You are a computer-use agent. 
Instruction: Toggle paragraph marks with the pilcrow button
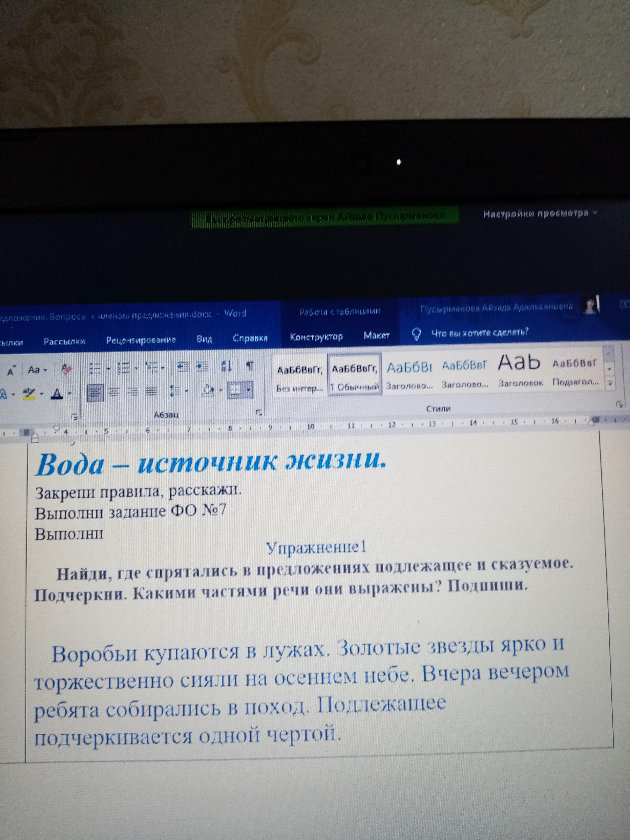(250, 366)
